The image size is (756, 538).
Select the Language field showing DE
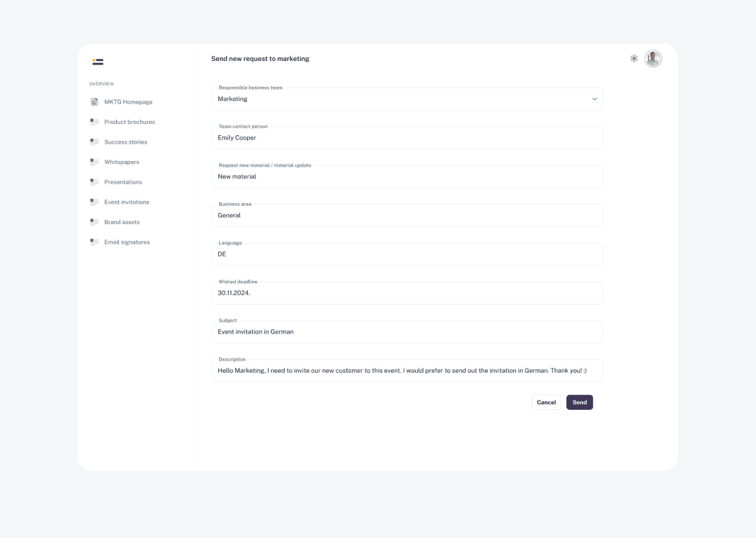407,254
